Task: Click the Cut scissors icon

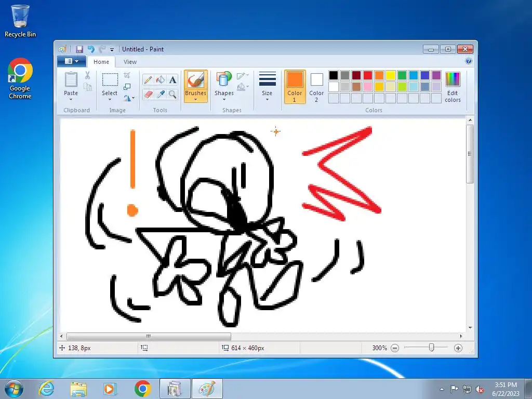Action: click(87, 75)
